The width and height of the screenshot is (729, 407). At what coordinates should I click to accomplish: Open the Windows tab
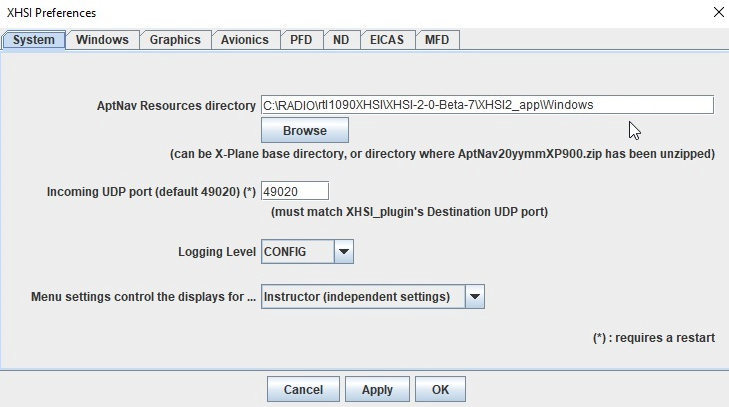(x=102, y=40)
